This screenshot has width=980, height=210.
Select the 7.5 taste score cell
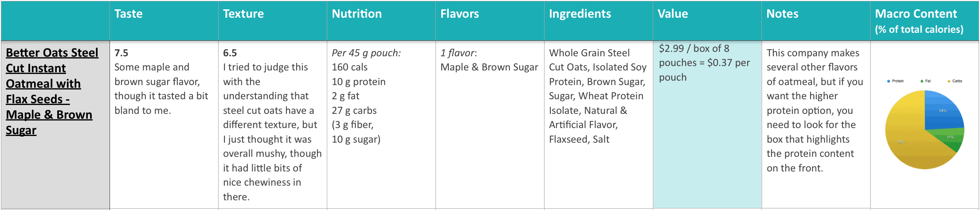(164, 124)
